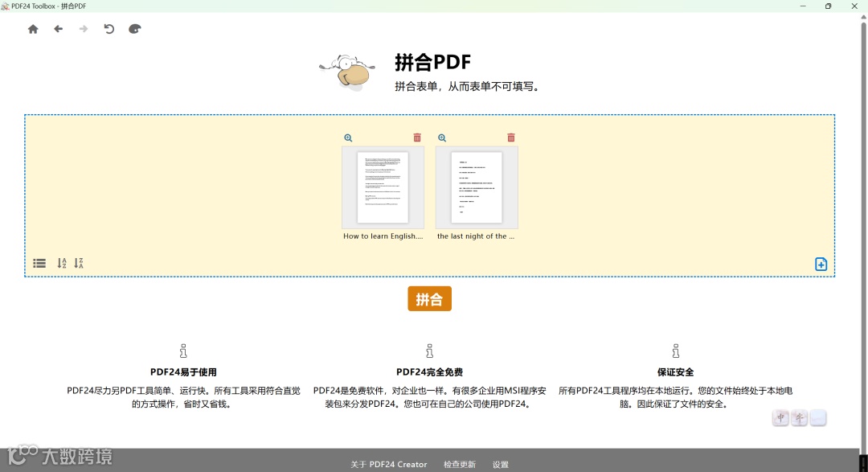The image size is (868, 472).
Task: Click 检查更新 in the footer
Action: point(460,464)
